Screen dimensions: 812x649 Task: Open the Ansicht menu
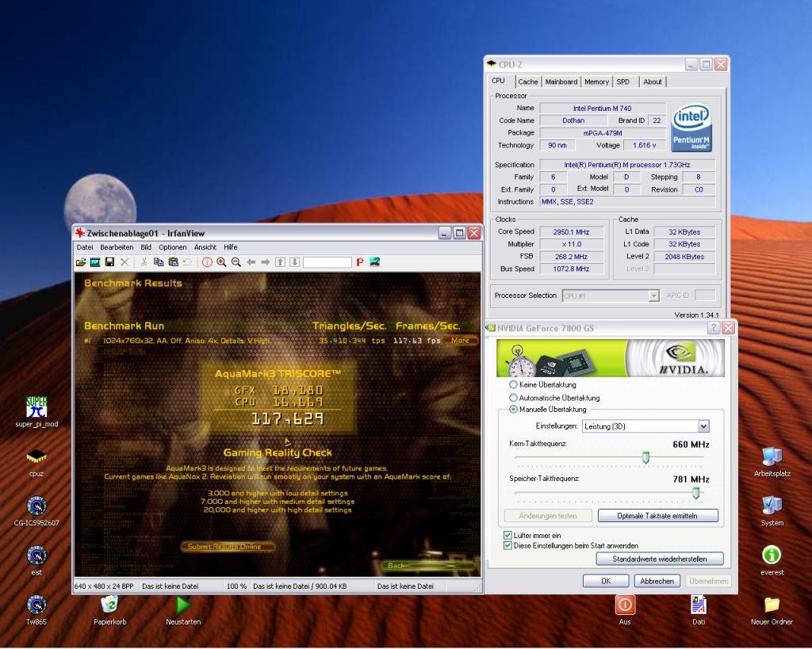coord(205,247)
